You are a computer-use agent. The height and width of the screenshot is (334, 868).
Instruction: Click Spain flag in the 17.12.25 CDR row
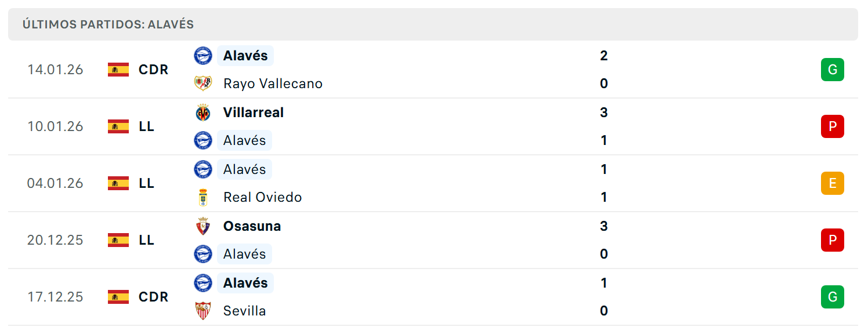tap(118, 297)
